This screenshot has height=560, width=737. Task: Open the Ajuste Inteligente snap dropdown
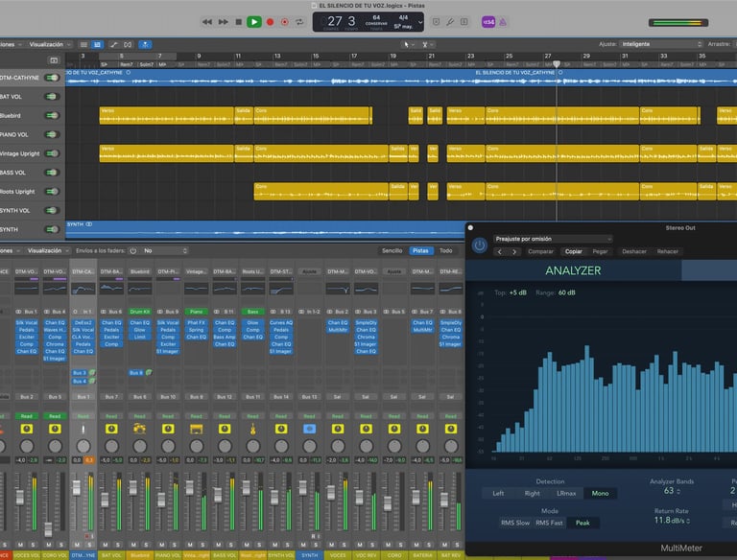pyautogui.click(x=662, y=44)
